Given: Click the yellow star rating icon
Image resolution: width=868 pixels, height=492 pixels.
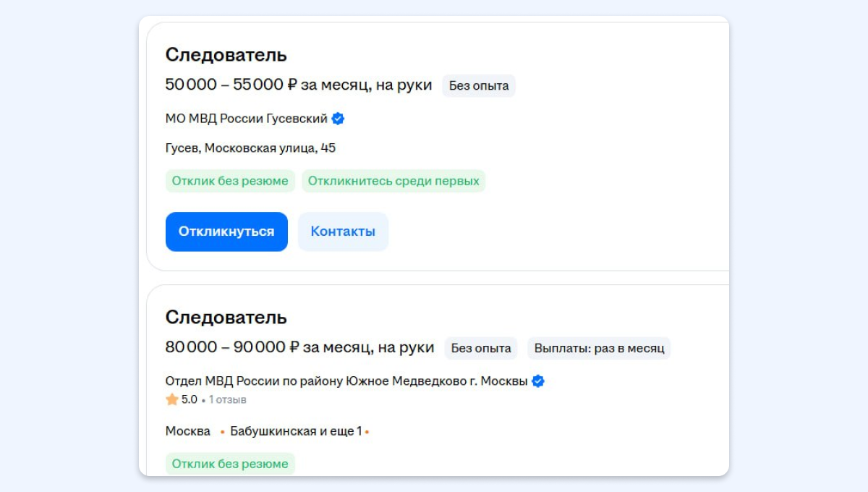Looking at the screenshot, I should 172,399.
